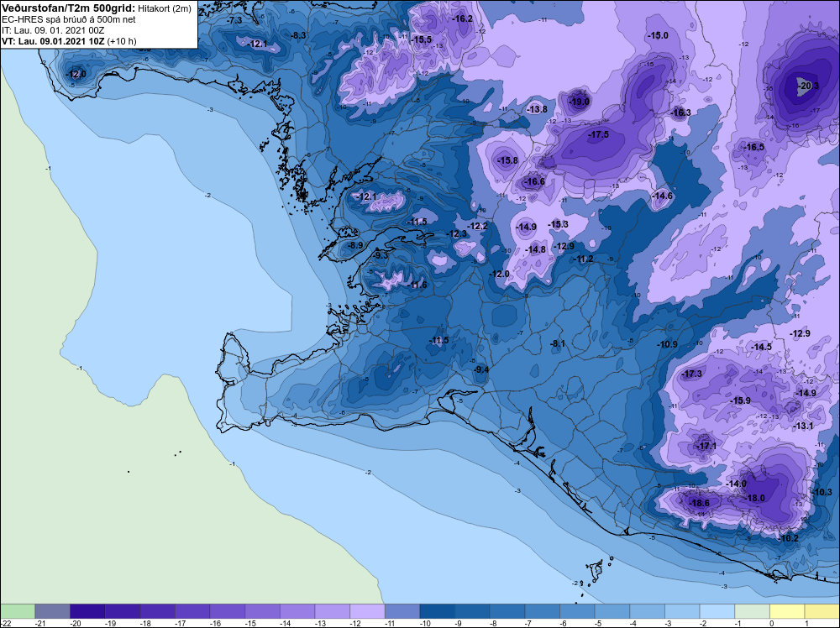Click the coldest reading -20.3 on the map
This screenshot has width=840, height=628.
[808, 86]
